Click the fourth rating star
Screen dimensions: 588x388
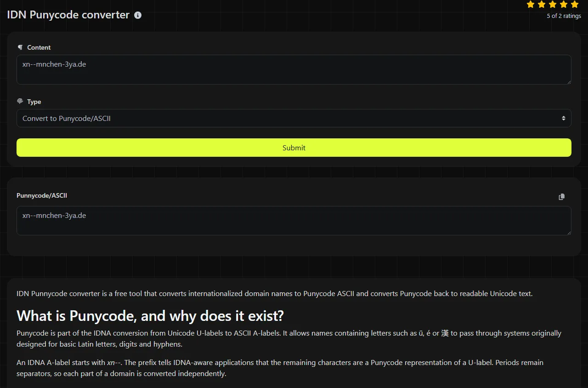click(564, 5)
